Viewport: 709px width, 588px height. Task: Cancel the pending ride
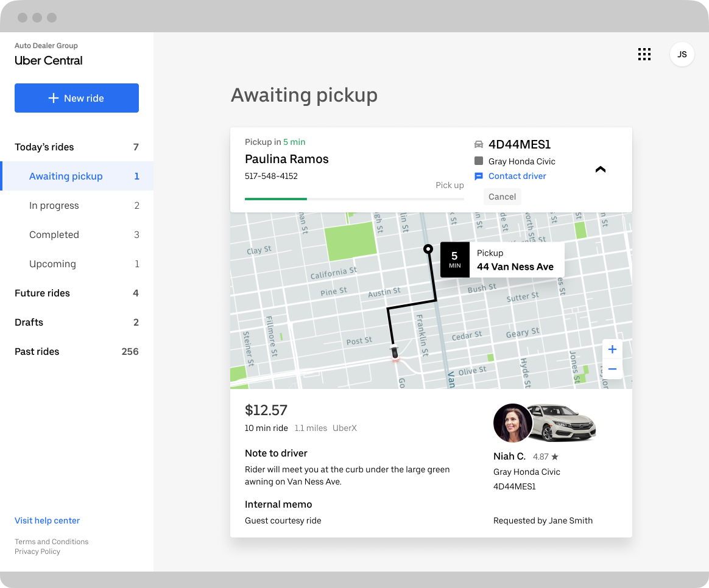502,197
